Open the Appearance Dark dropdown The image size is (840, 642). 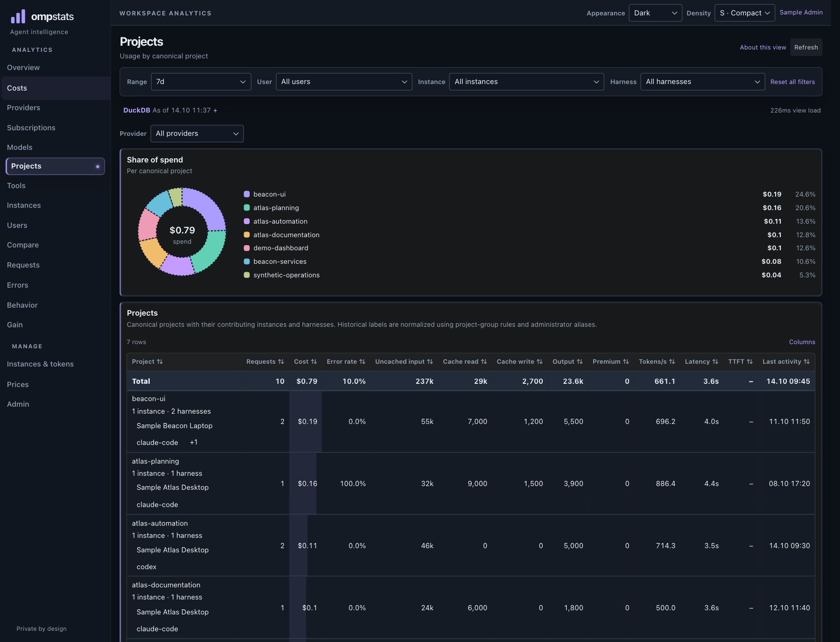point(655,13)
